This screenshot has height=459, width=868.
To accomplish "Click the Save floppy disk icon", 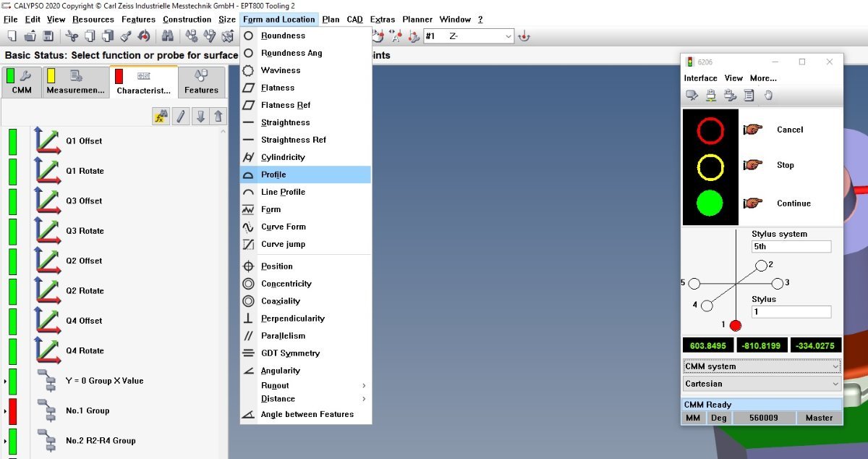I will click(x=48, y=36).
